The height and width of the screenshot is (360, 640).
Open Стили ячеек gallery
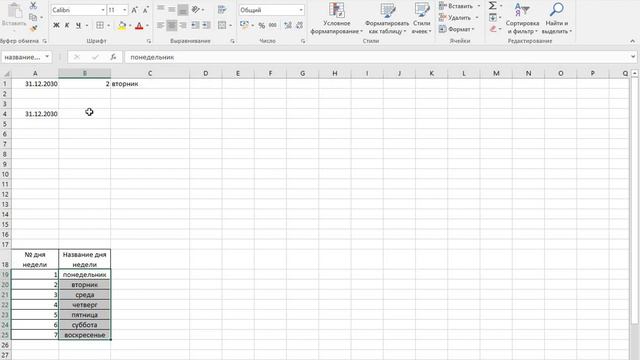[x=422, y=18]
